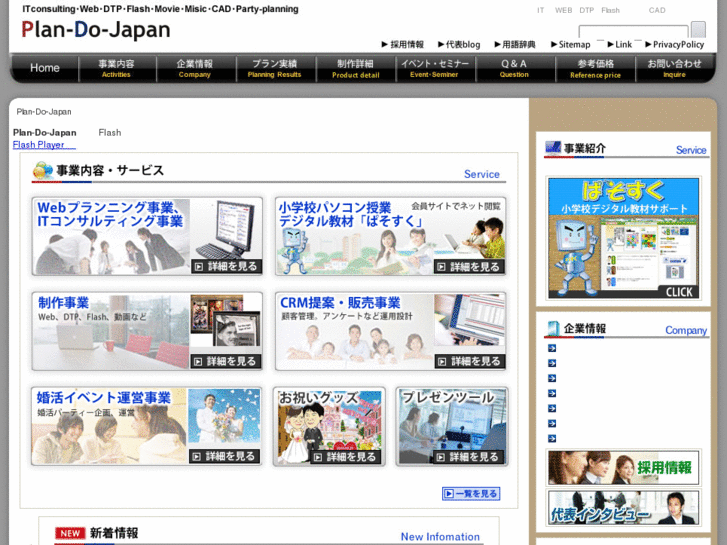This screenshot has height=545, width=727.
Task: Open the プレゼンツール card title
Action: pyautogui.click(x=448, y=398)
